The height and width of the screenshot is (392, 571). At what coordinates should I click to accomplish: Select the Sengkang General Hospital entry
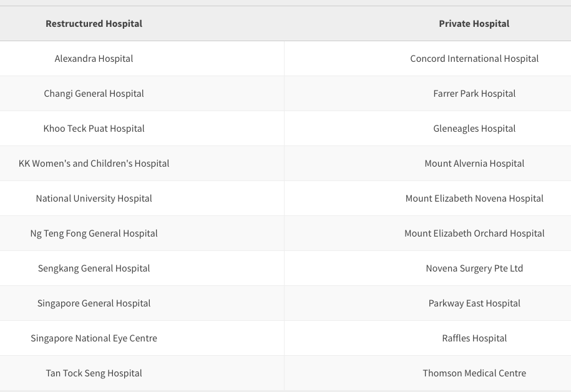pyautogui.click(x=94, y=268)
